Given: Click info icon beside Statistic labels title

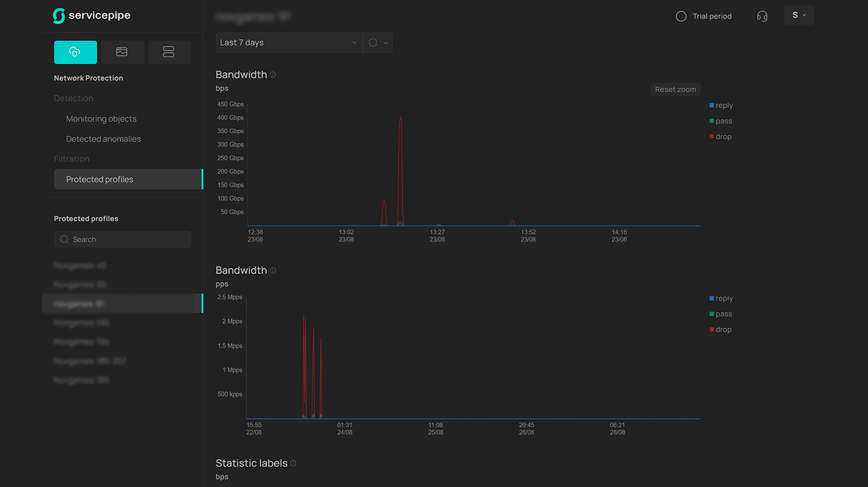Looking at the screenshot, I should pyautogui.click(x=293, y=464).
